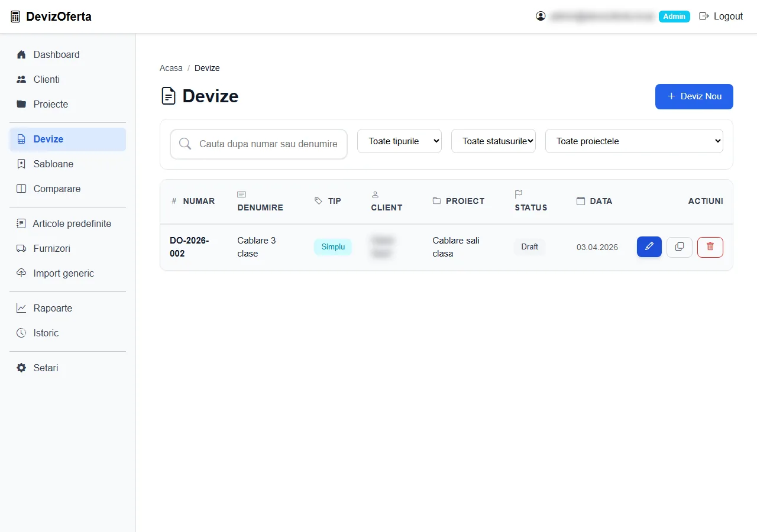
Task: View Istoric page
Action: point(67,333)
